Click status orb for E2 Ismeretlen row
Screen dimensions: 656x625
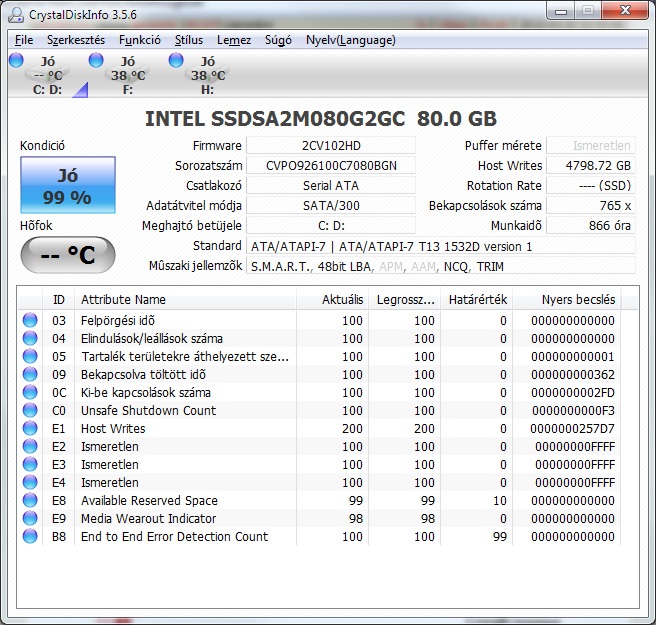tap(30, 446)
